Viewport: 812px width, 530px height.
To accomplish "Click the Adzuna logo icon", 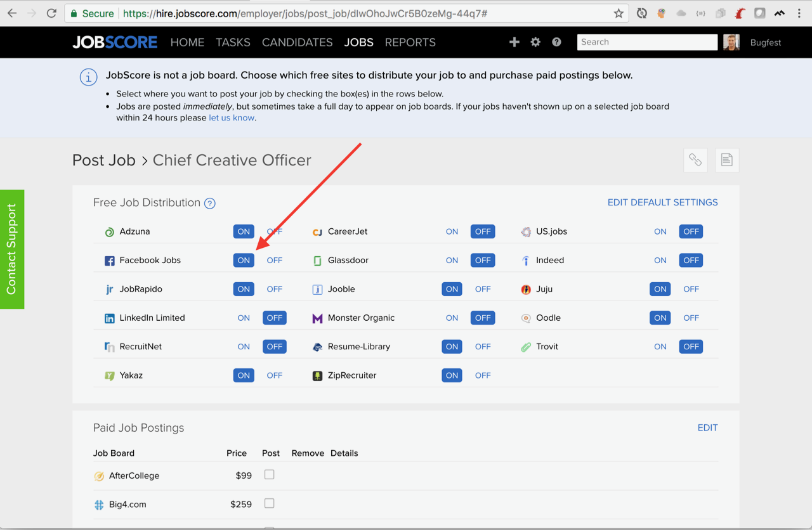I will tap(110, 232).
